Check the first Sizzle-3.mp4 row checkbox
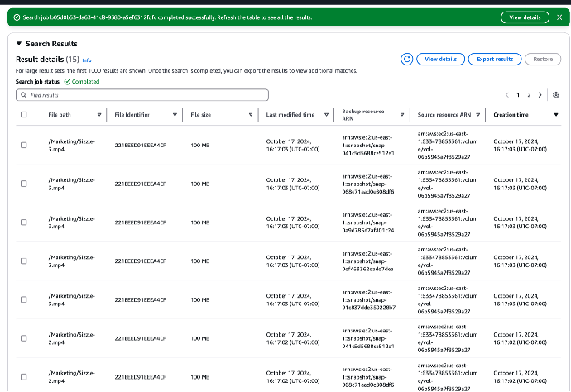 point(23,147)
